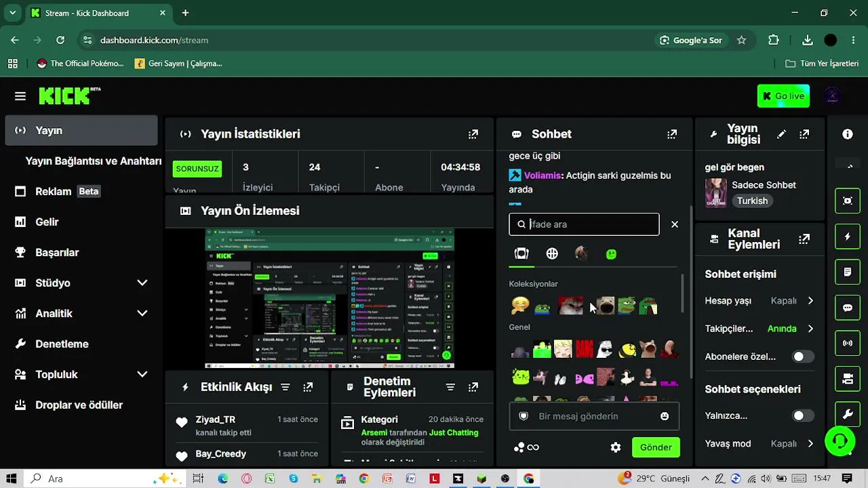Click the Just Chatting category link
Screen dimensions: 868x488
[x=454, y=432]
